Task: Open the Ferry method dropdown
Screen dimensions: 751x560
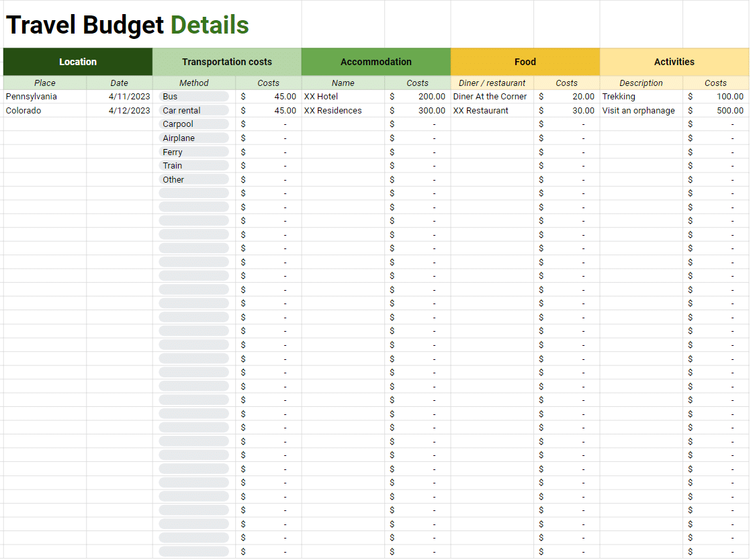Action: (193, 151)
